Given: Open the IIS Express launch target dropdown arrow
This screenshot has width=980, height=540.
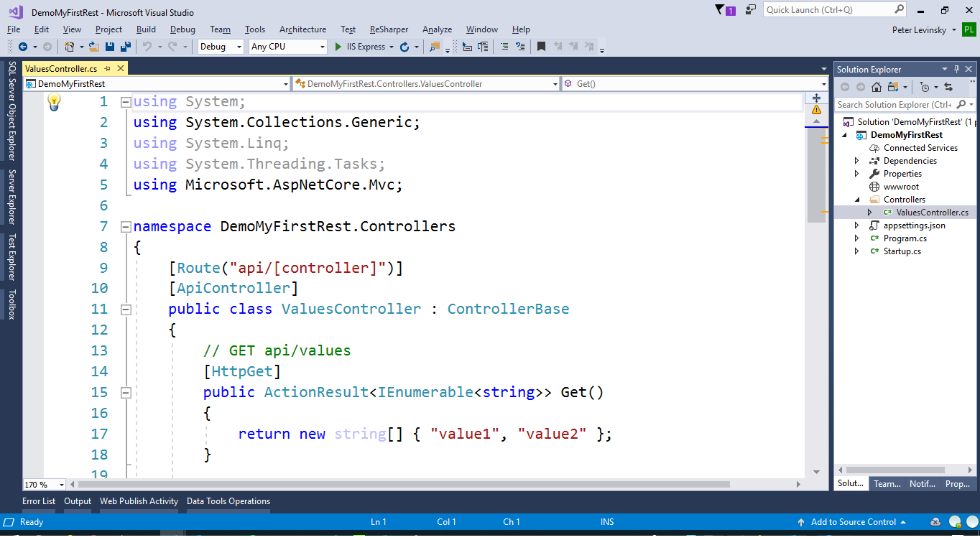Looking at the screenshot, I should point(392,47).
